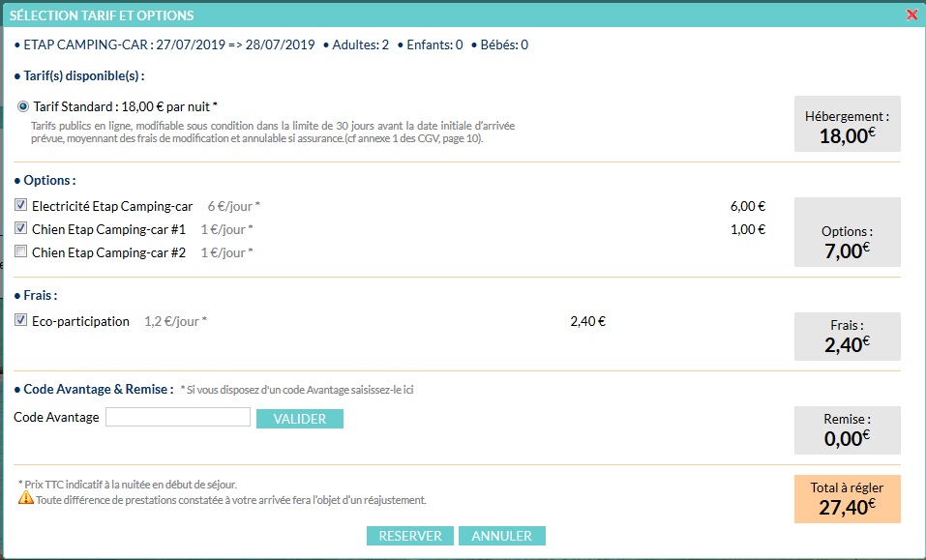Viewport: 926px width, 560px height.
Task: Click the Hébergement 18,00€ summary box
Action: click(x=847, y=125)
